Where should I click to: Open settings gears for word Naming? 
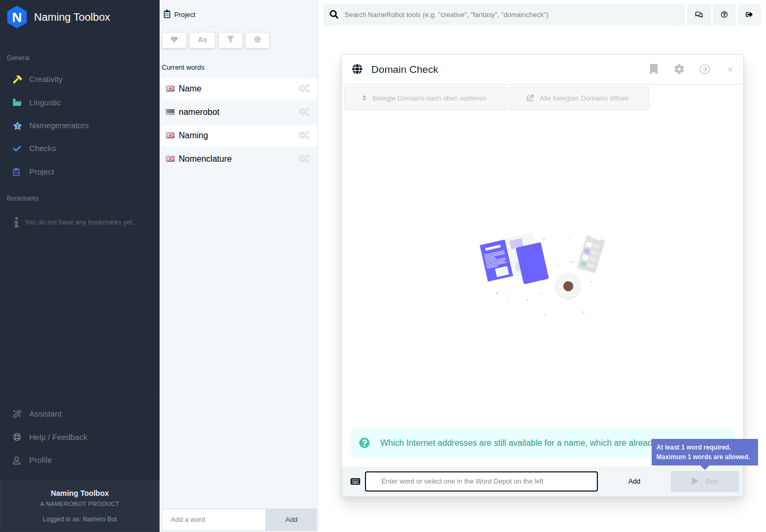(x=304, y=136)
